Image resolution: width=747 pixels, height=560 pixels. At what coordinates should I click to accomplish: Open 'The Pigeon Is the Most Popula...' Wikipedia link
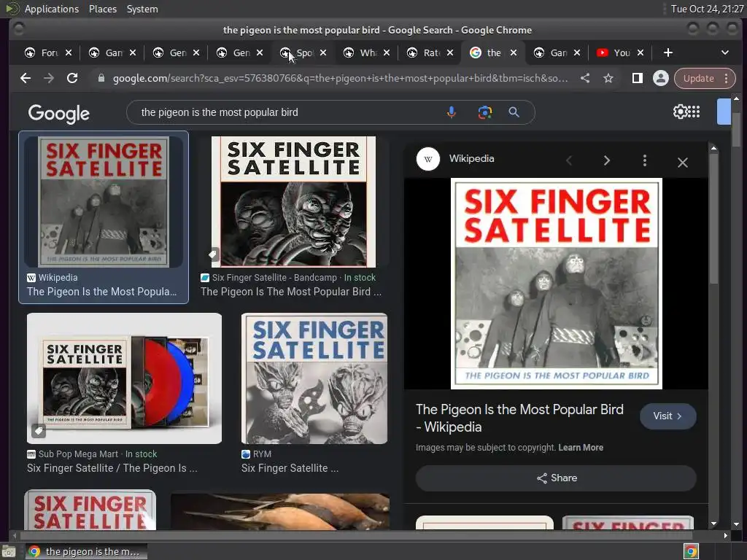[x=101, y=292]
